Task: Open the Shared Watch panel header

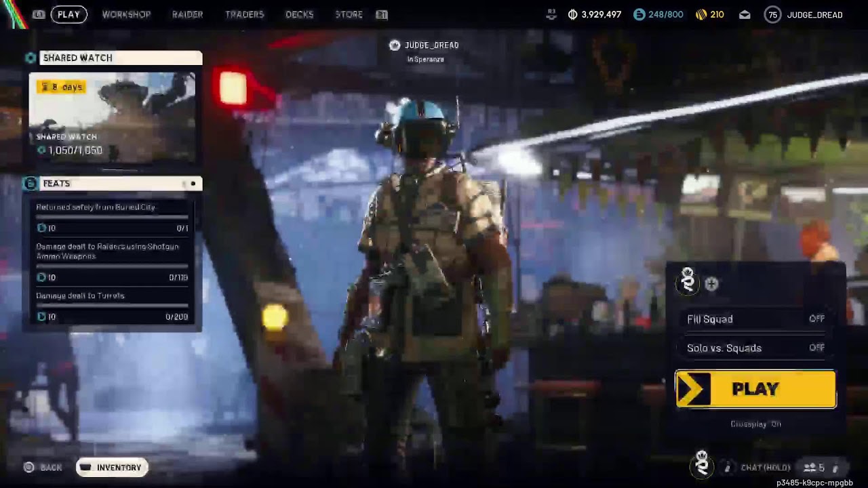Action: [x=121, y=58]
